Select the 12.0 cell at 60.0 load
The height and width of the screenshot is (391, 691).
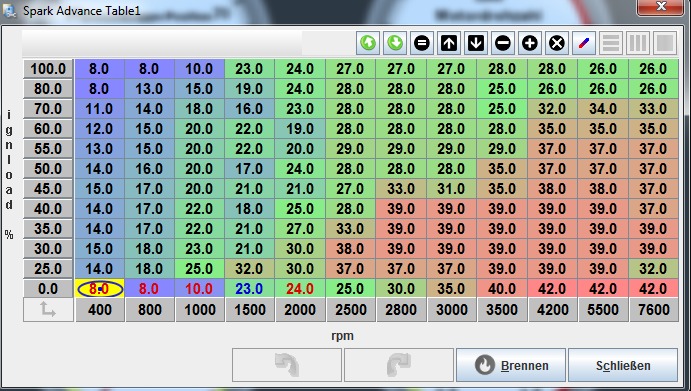click(x=100, y=129)
